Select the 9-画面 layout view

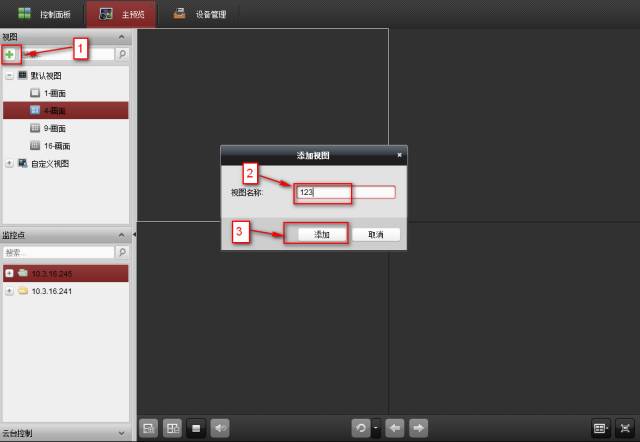point(54,128)
